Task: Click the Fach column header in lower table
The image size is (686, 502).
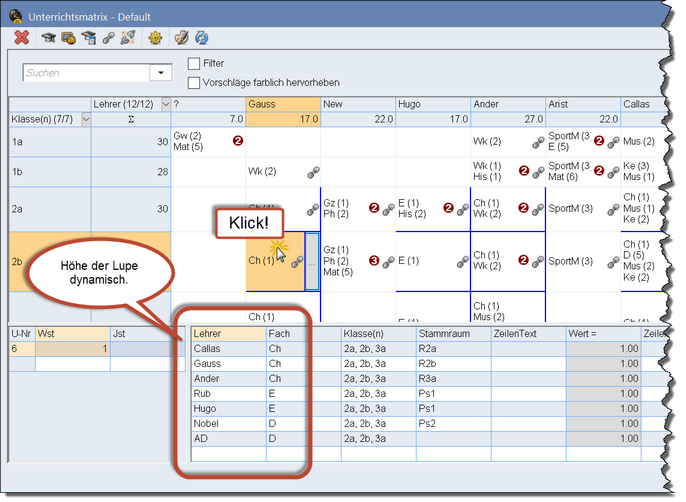Action: pos(304,333)
